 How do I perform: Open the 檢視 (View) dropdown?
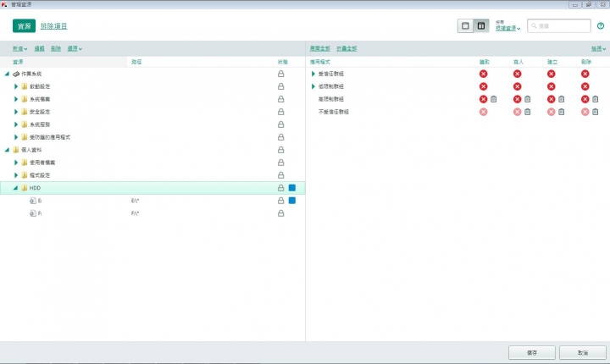tap(599, 48)
